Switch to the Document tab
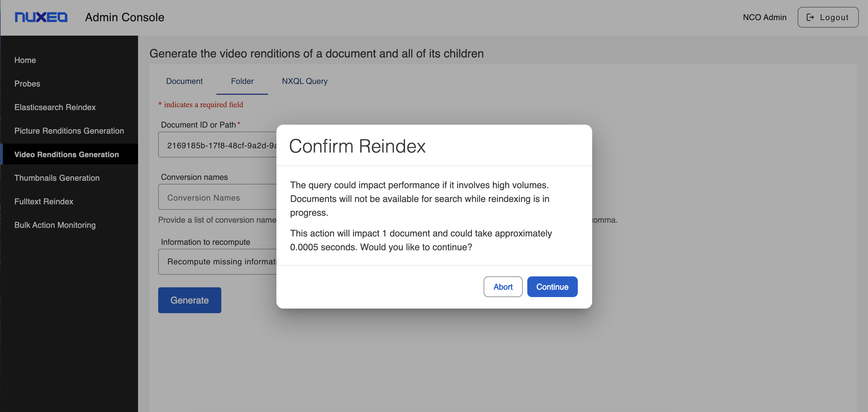Image resolution: width=868 pixels, height=412 pixels. (x=184, y=81)
